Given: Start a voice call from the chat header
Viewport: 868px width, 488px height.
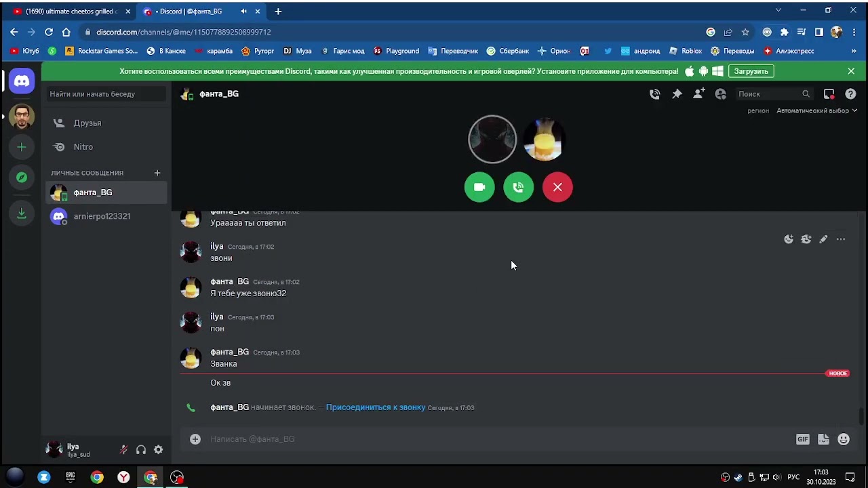Looking at the screenshot, I should (654, 94).
